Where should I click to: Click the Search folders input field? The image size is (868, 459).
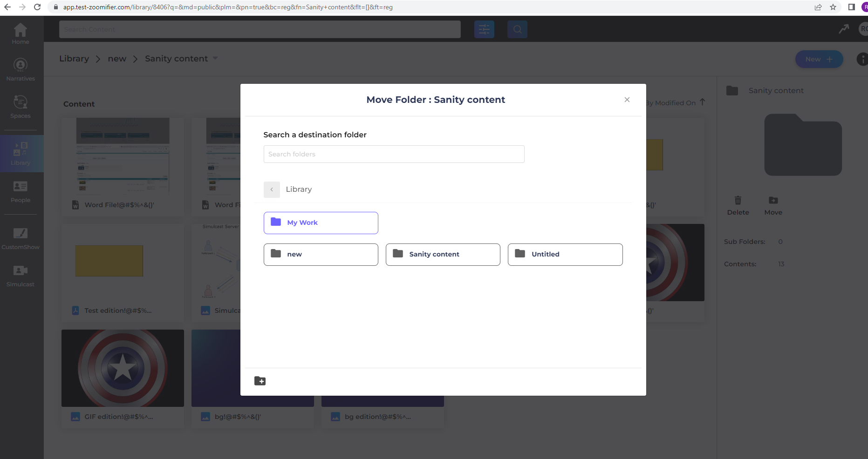(x=394, y=154)
